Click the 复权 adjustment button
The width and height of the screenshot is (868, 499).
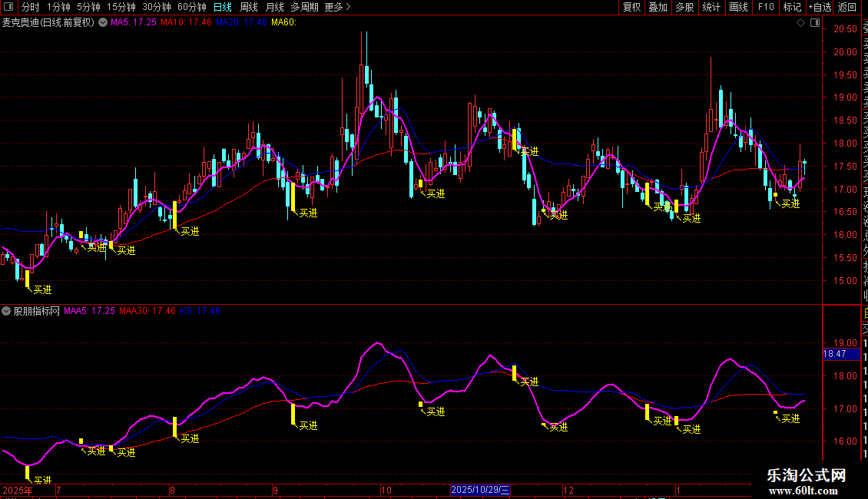point(631,7)
